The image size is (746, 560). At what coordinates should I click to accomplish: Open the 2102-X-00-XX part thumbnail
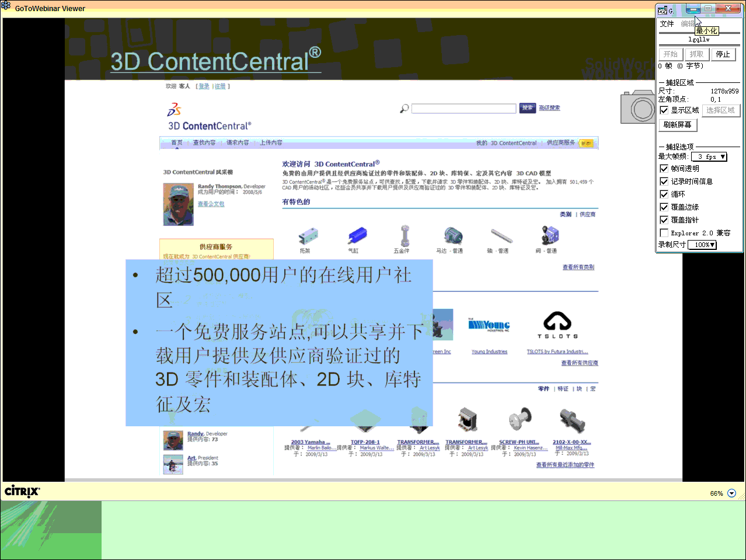tap(572, 422)
